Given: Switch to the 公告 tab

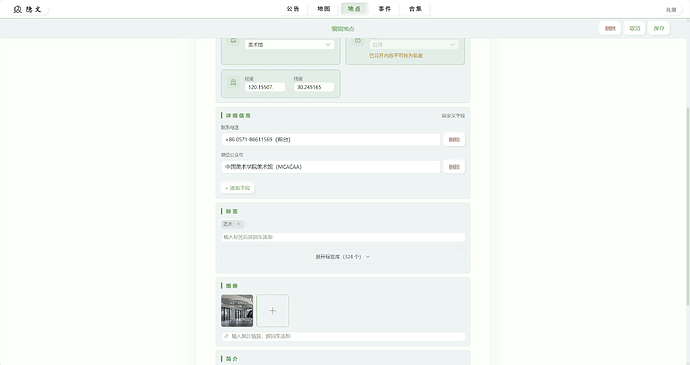Looking at the screenshot, I should pyautogui.click(x=293, y=9).
